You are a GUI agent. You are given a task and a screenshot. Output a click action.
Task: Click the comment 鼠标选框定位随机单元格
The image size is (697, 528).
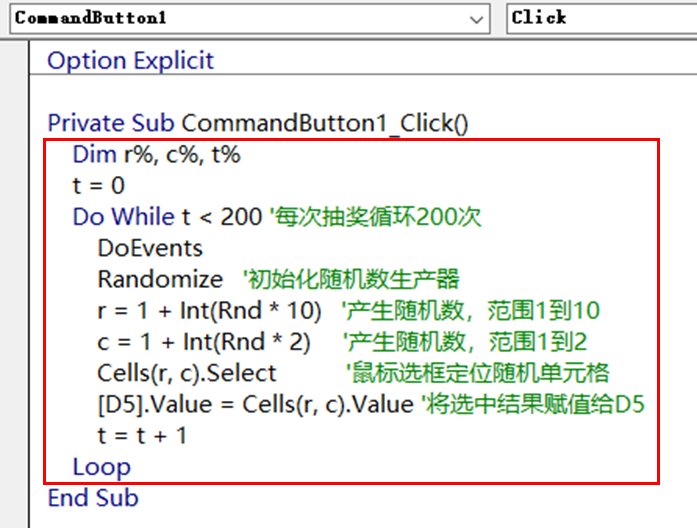pos(478,373)
